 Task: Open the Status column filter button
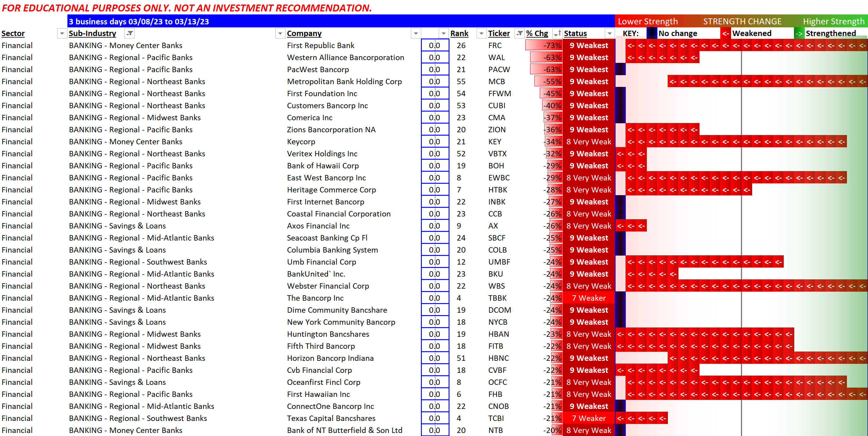[609, 33]
